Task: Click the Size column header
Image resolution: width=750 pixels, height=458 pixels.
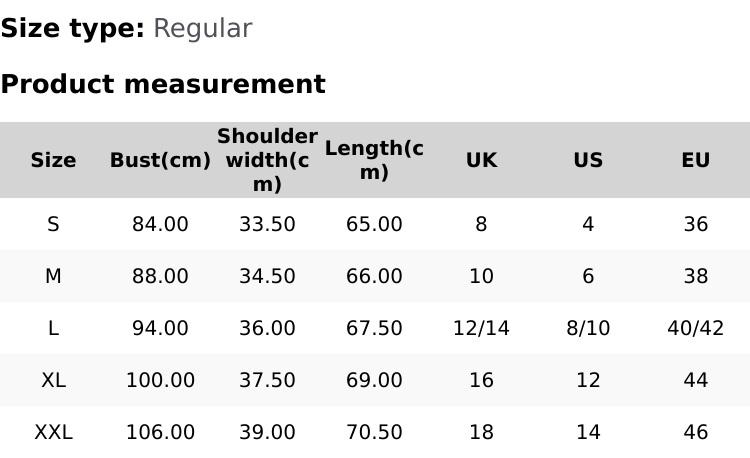Action: pyautogui.click(x=53, y=160)
